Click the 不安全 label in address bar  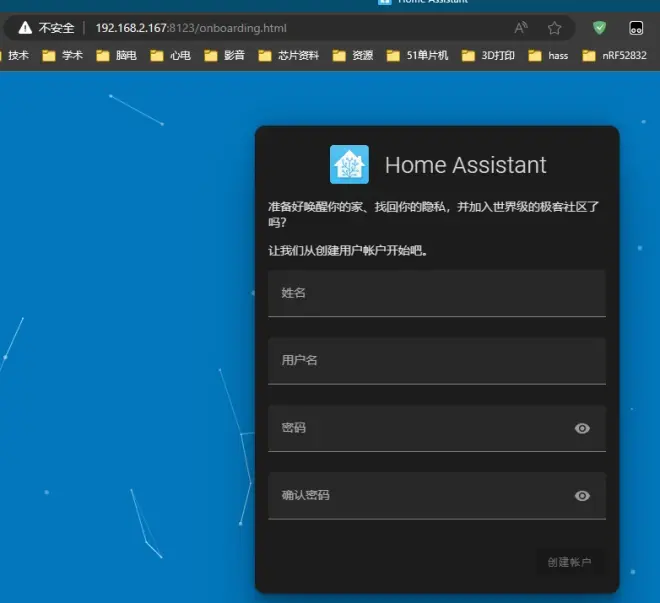pyautogui.click(x=56, y=28)
